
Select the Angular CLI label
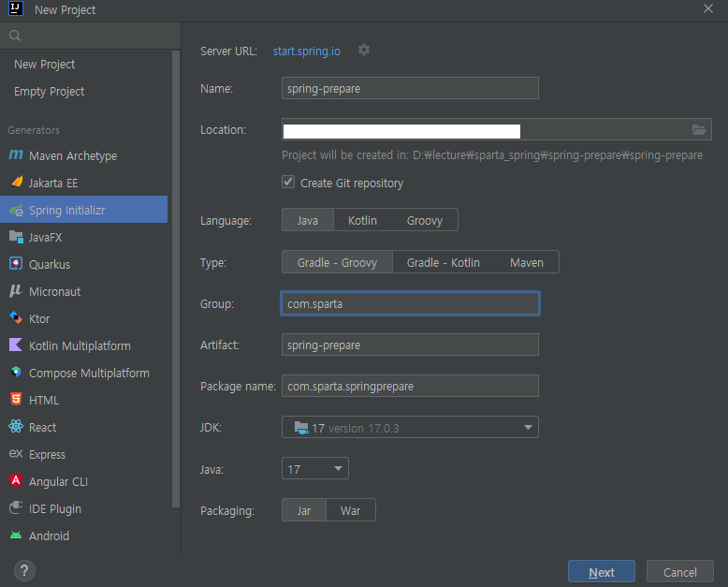[59, 482]
